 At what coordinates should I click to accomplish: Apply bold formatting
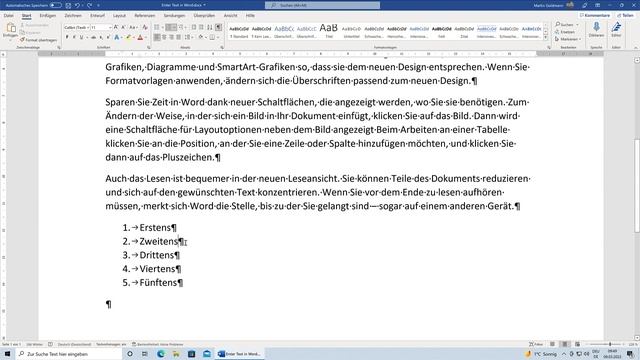click(67, 37)
